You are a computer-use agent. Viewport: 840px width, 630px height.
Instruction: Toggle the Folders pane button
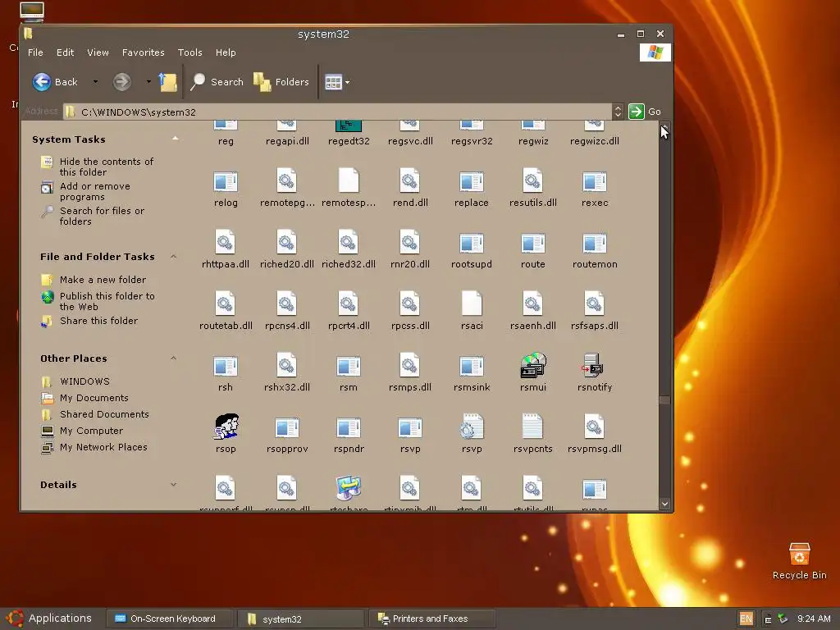[x=281, y=82]
